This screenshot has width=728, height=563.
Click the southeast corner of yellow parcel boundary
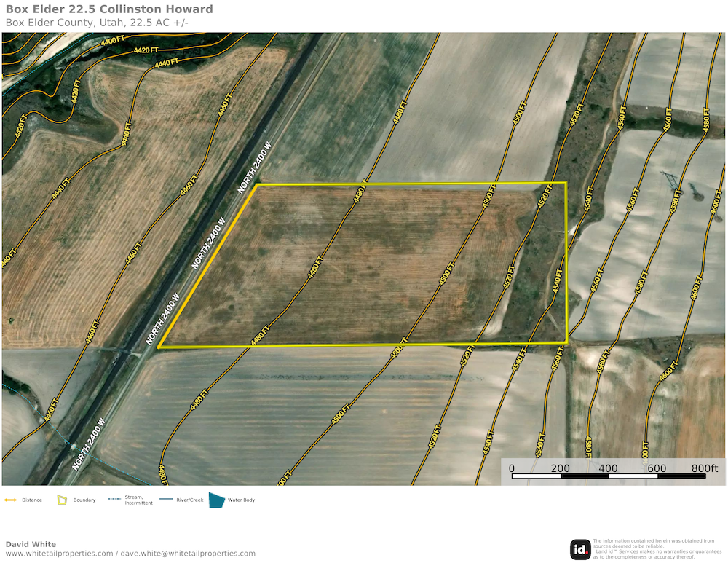point(566,342)
